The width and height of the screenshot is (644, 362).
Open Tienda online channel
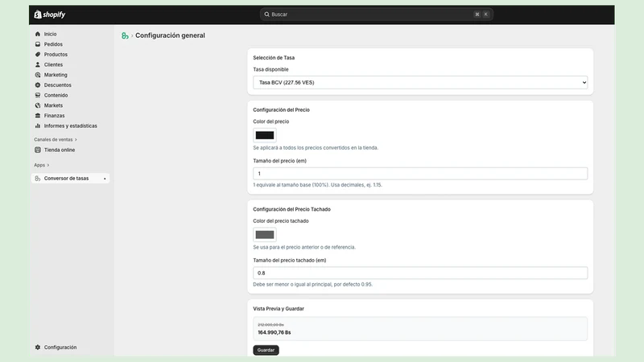pos(60,150)
